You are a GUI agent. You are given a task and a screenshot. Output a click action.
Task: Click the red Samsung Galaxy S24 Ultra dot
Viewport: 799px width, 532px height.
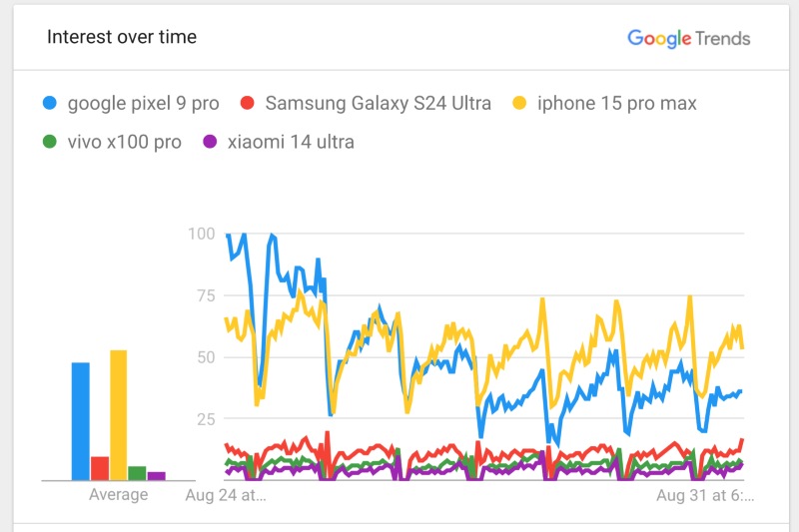(248, 103)
